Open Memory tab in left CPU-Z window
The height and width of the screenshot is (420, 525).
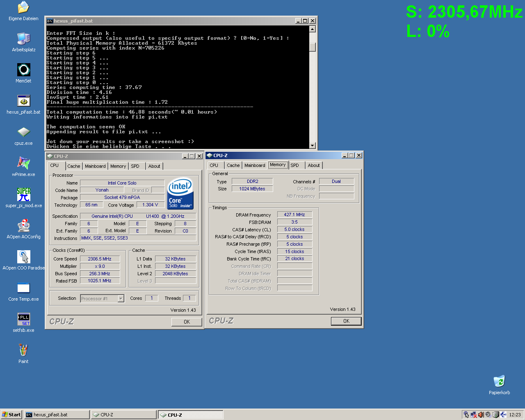pyautogui.click(x=118, y=166)
